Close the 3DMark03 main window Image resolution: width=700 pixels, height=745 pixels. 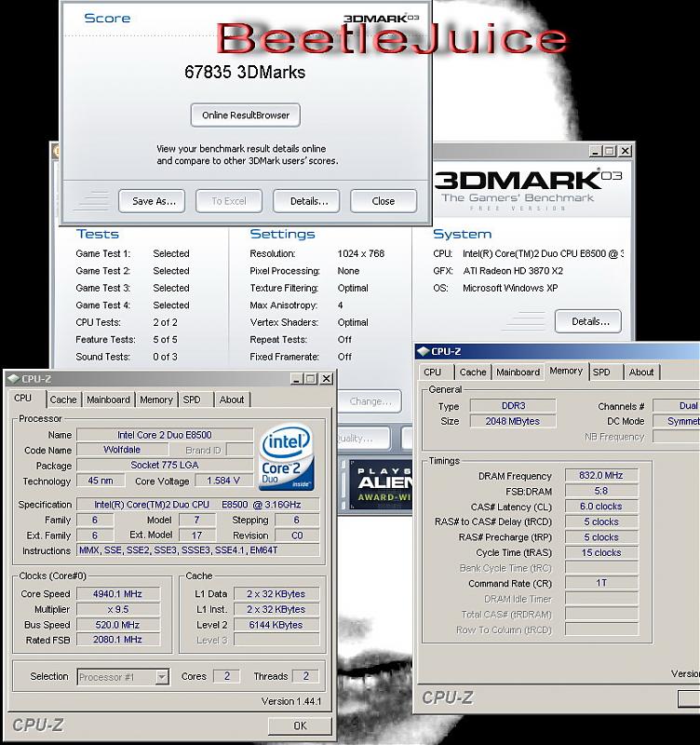tap(626, 151)
